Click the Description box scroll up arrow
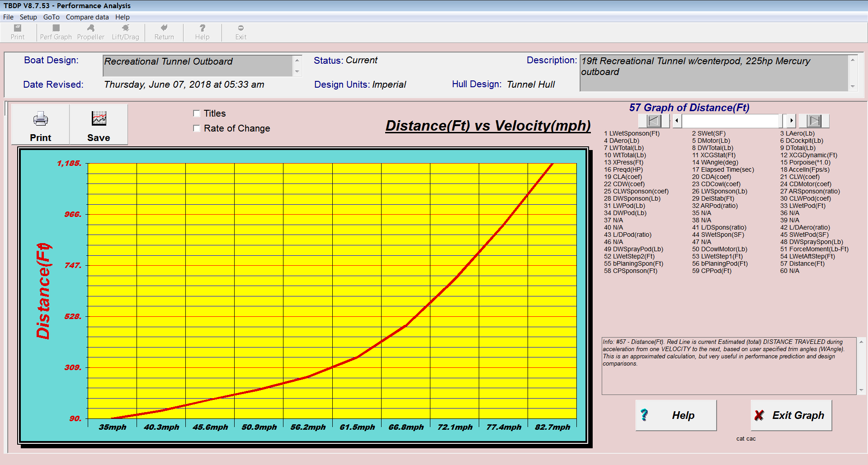This screenshot has width=868, height=465. (853, 60)
